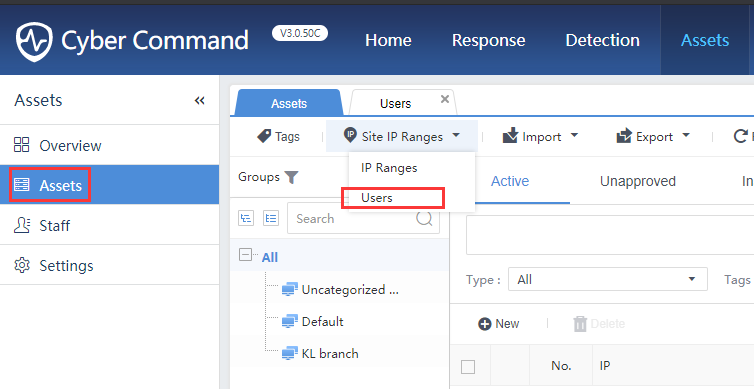Go to Home in top navigation
754x389 pixels.
tap(388, 40)
